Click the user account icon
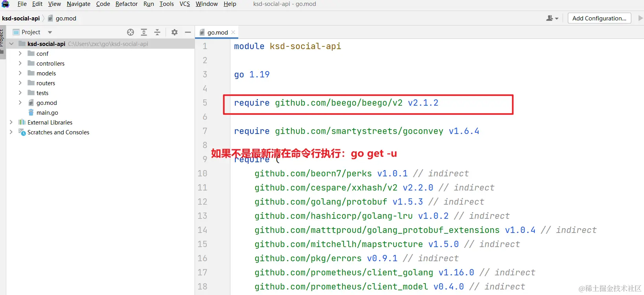The height and width of the screenshot is (295, 644). pos(552,18)
